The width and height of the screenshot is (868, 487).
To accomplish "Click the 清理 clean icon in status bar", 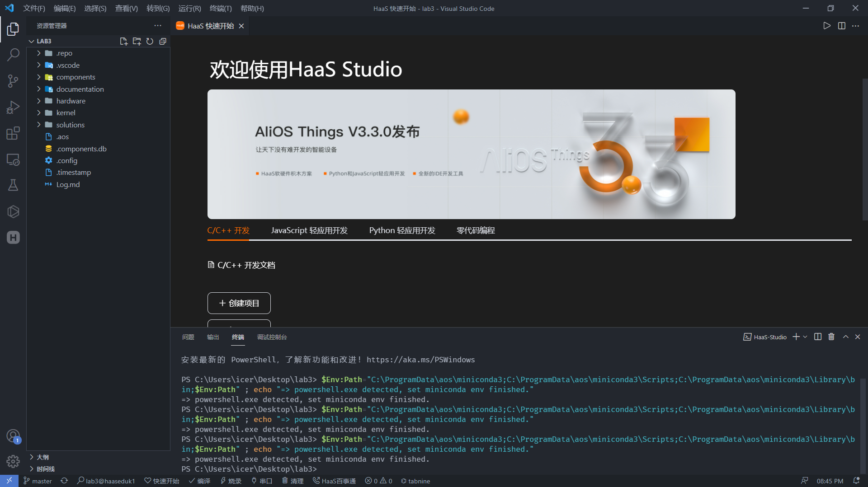I will point(292,481).
